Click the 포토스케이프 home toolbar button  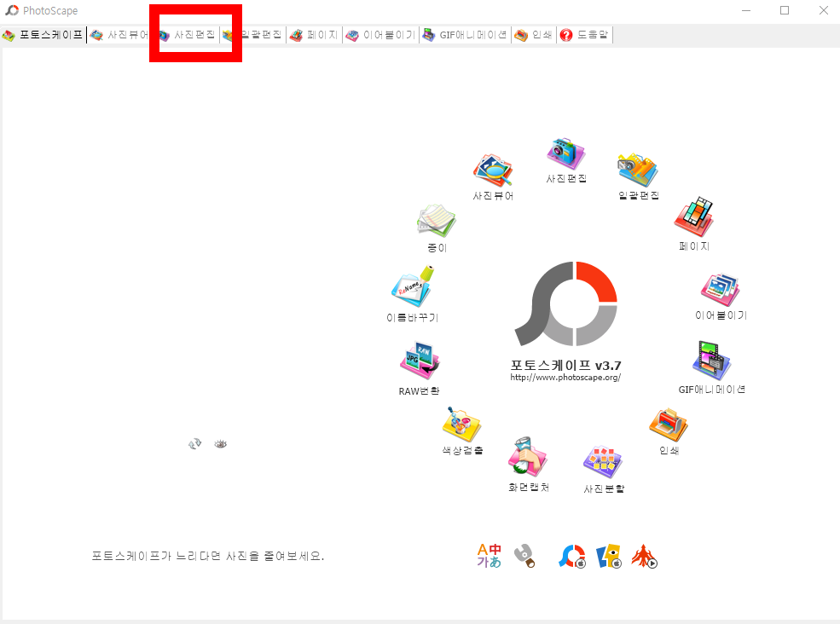43,35
